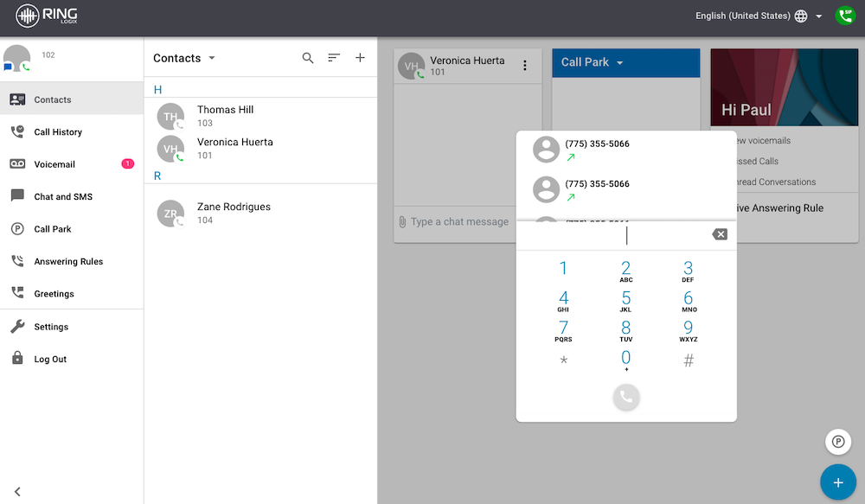Click the floating circled-P park button

point(838,442)
